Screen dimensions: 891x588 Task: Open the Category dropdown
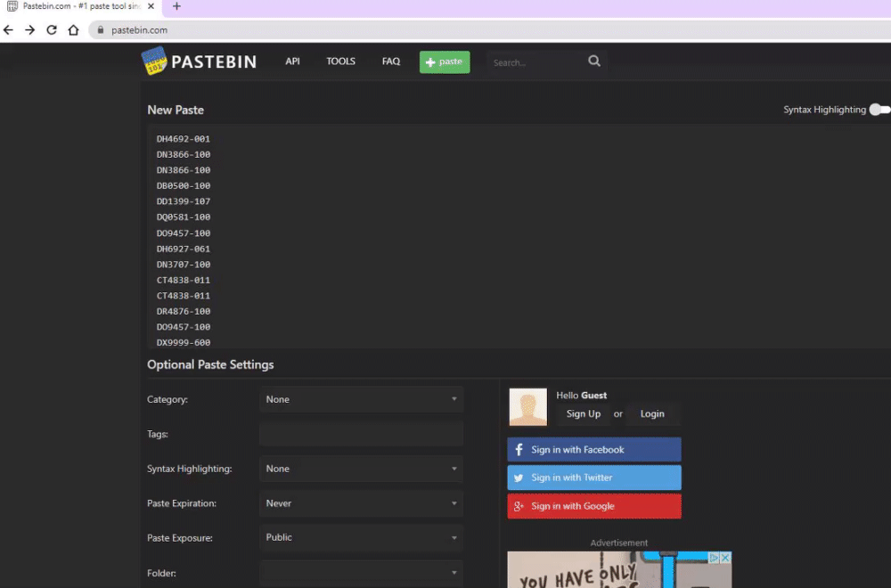(361, 399)
